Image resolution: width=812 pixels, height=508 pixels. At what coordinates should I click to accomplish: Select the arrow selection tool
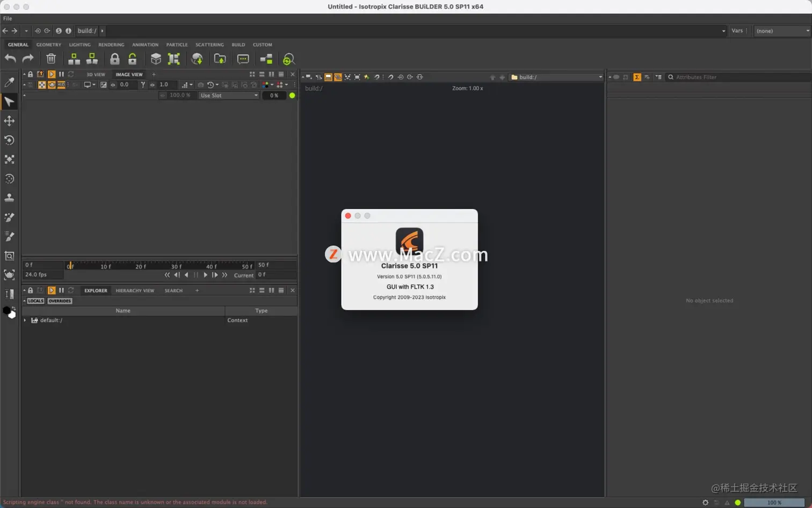(x=9, y=101)
